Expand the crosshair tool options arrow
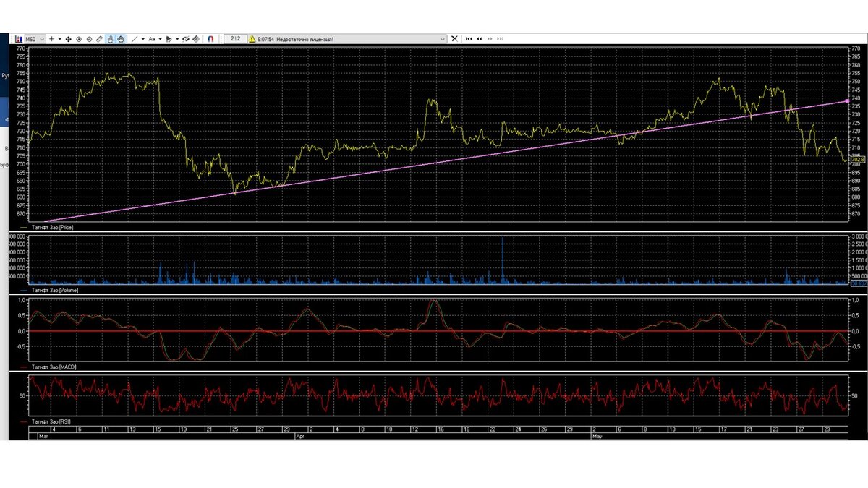868x488 pixels. 60,39
